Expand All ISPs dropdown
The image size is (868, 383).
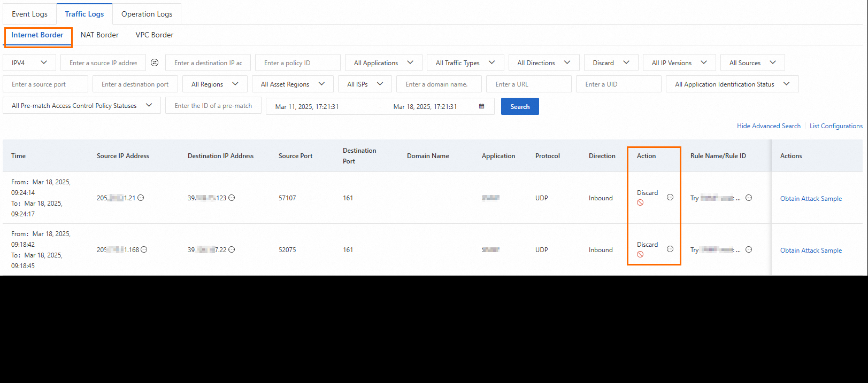(x=365, y=84)
